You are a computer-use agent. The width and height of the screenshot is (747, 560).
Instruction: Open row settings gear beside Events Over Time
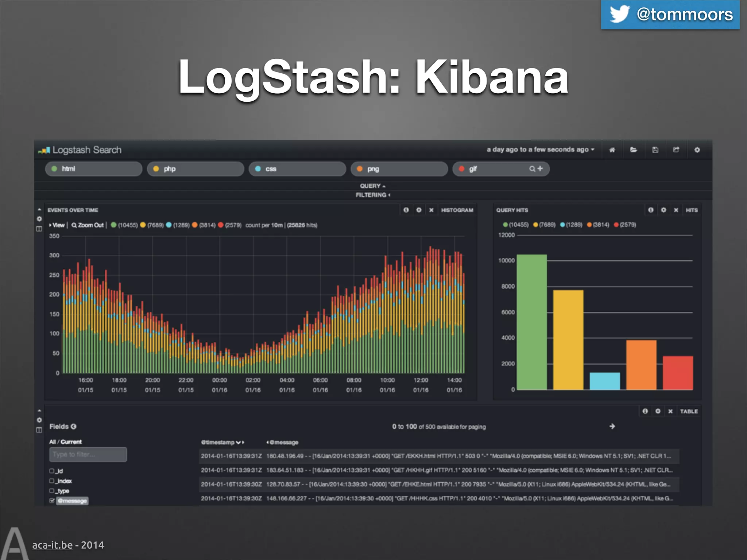pos(39,219)
